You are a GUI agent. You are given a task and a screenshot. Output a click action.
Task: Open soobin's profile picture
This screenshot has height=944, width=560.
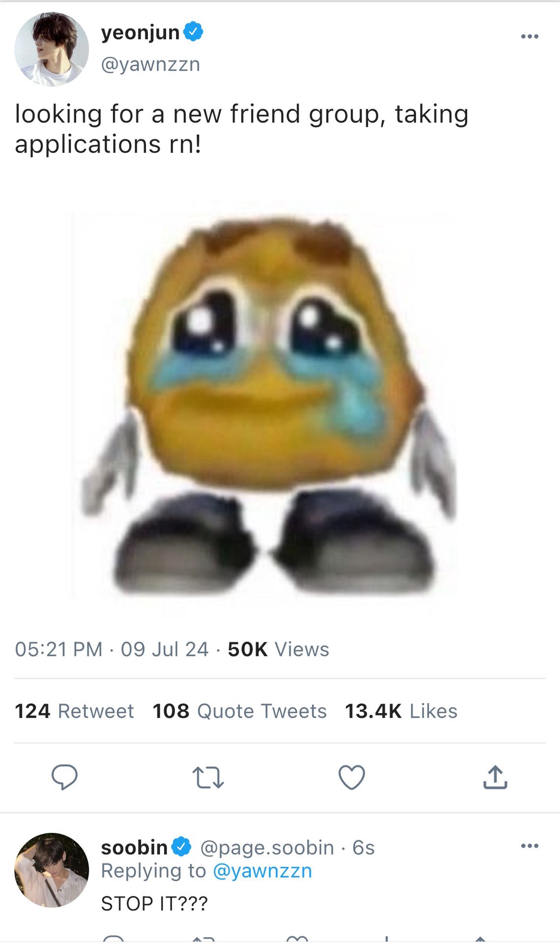tap(52, 870)
